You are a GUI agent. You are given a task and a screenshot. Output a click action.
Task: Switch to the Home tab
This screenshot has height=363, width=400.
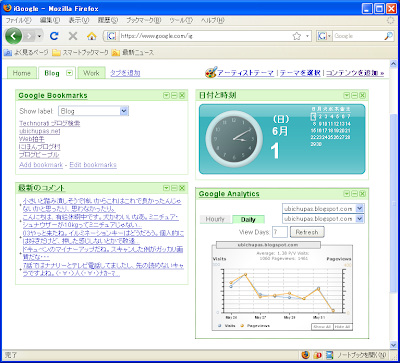(22, 73)
